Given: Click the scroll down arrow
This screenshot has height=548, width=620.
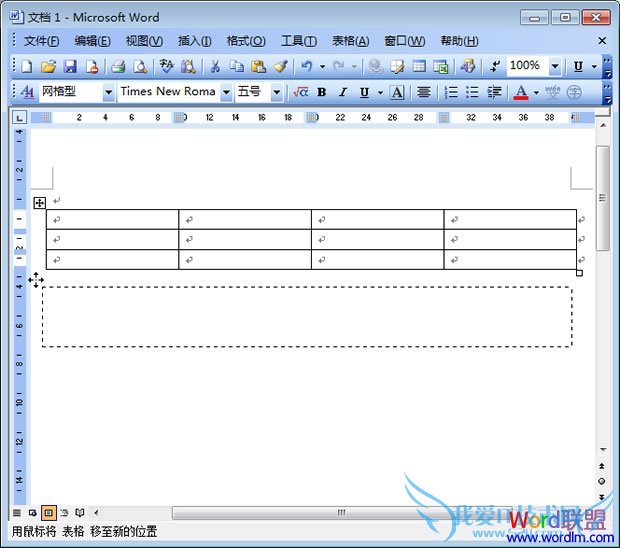Looking at the screenshot, I should pos(603,450).
